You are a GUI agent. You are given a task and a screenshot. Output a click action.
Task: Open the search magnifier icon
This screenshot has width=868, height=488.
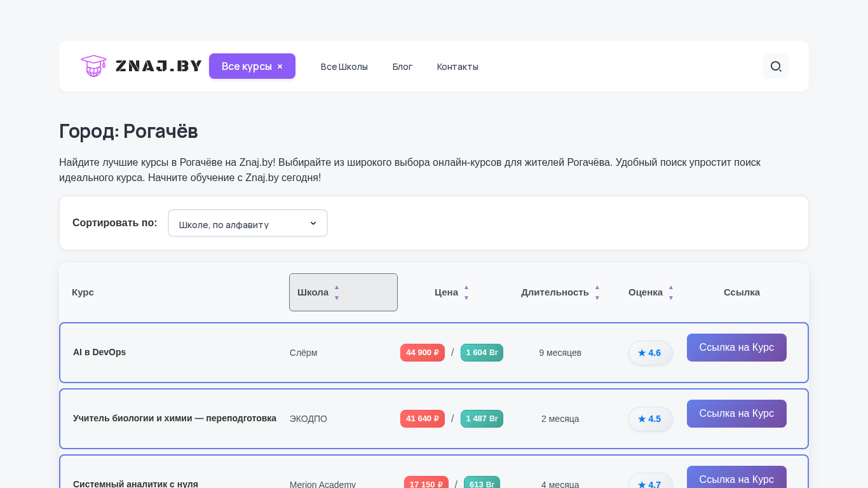pyautogui.click(x=775, y=66)
